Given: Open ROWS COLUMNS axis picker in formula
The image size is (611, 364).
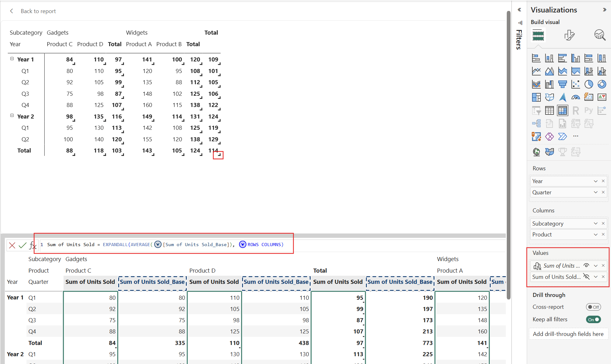Looking at the screenshot, I should (242, 245).
